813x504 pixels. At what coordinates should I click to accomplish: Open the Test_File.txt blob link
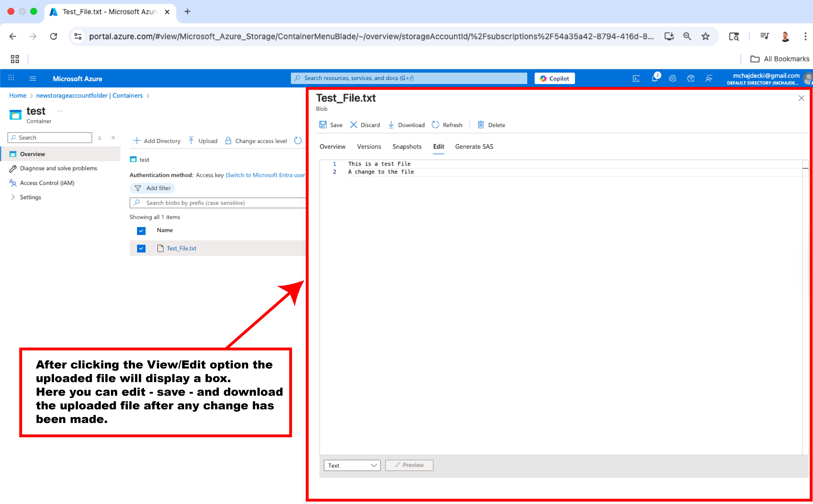tap(181, 248)
